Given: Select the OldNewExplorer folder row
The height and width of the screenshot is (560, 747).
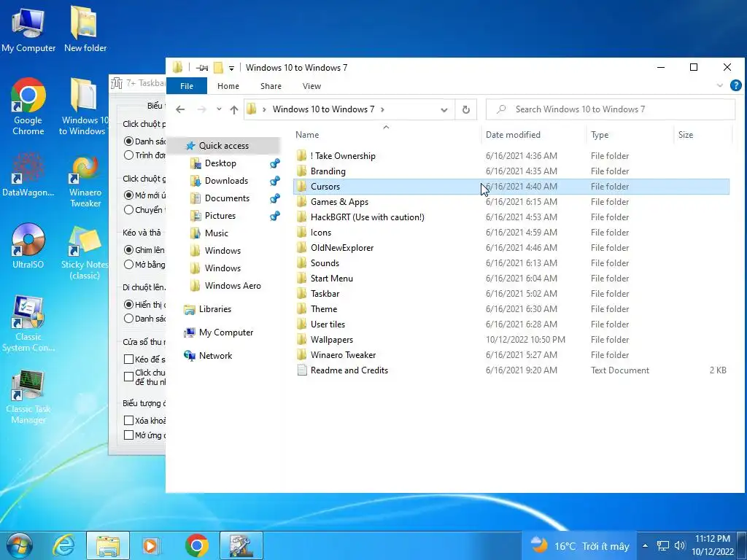Looking at the screenshot, I should click(x=511, y=248).
